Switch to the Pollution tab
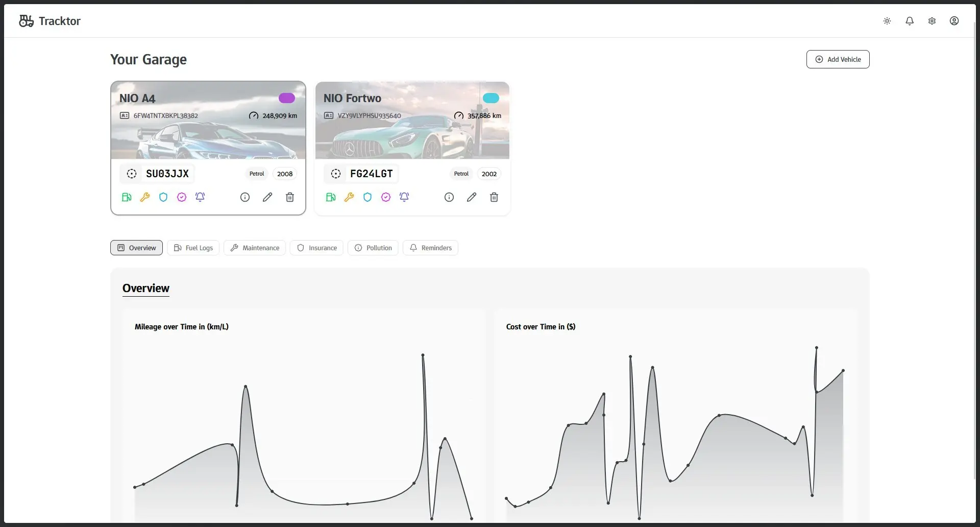 click(373, 248)
